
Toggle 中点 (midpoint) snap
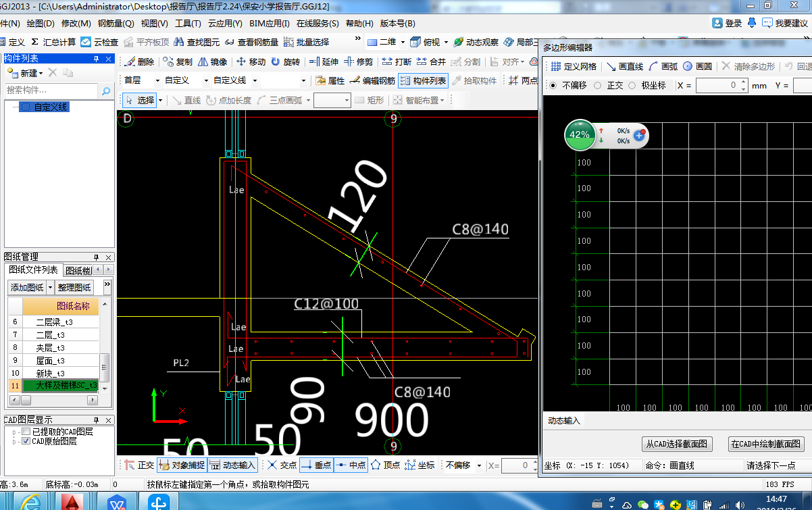[x=351, y=465]
